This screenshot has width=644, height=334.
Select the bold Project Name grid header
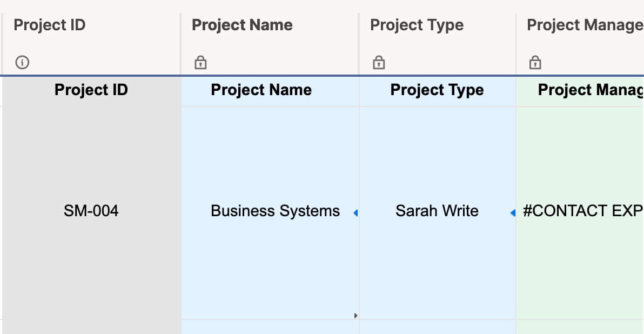click(261, 90)
